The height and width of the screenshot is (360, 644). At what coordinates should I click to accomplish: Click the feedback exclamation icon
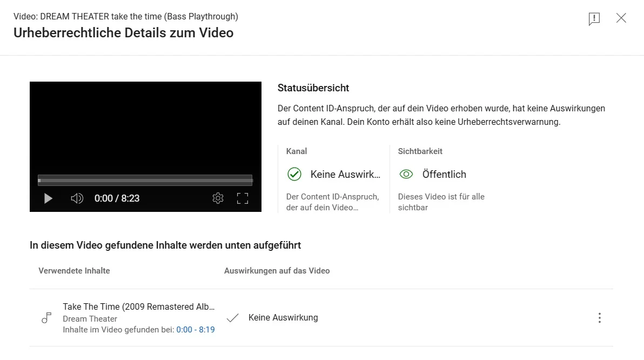click(x=594, y=18)
